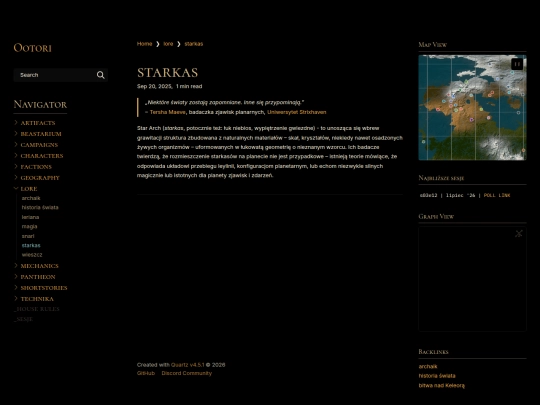Expand the Technika folder chevron
The image size is (540, 405).
pyautogui.click(x=16, y=299)
